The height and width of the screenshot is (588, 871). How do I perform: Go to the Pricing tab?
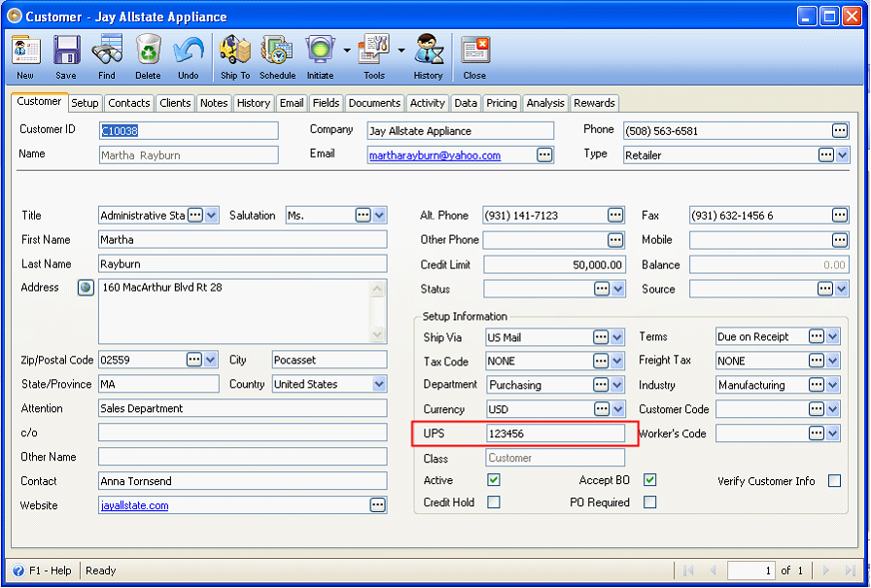pos(502,103)
